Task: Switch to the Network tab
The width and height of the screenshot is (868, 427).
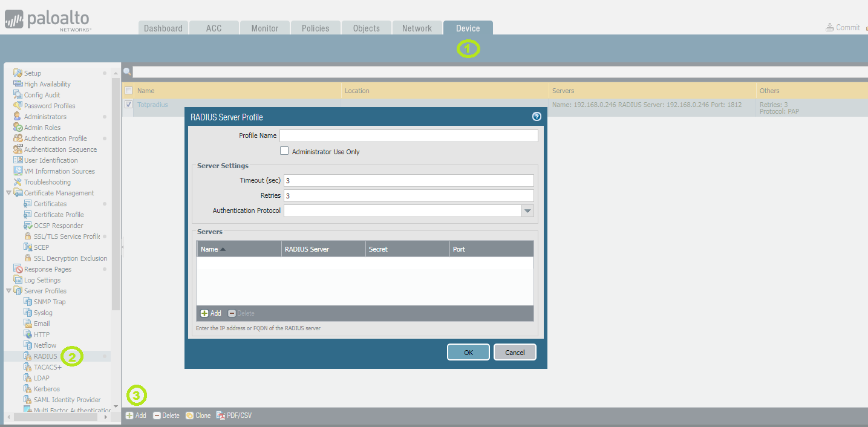Action: pyautogui.click(x=417, y=28)
